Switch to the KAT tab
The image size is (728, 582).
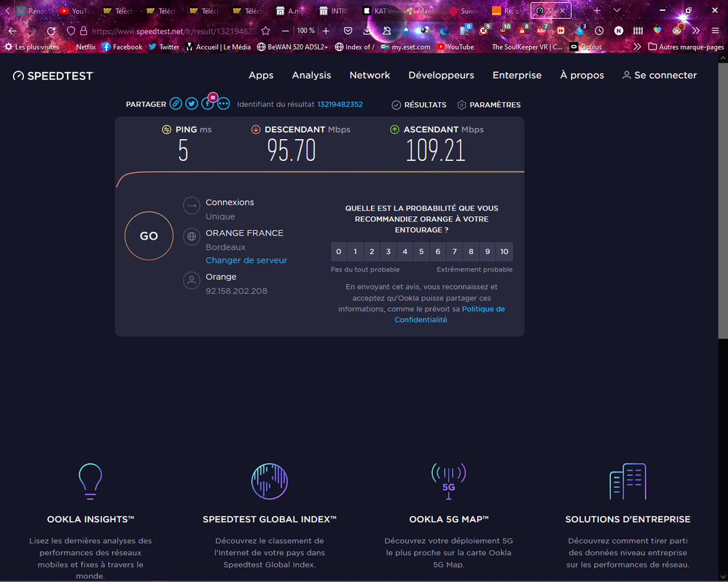(x=377, y=11)
